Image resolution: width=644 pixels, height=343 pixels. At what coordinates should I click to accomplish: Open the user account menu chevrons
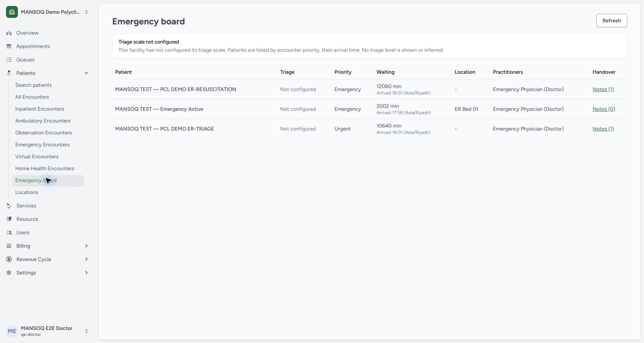[86, 331]
